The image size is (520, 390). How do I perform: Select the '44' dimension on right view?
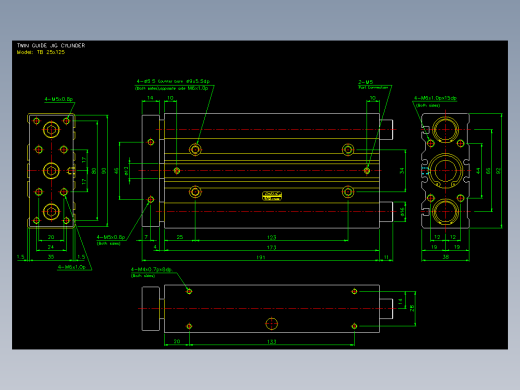pos(478,171)
